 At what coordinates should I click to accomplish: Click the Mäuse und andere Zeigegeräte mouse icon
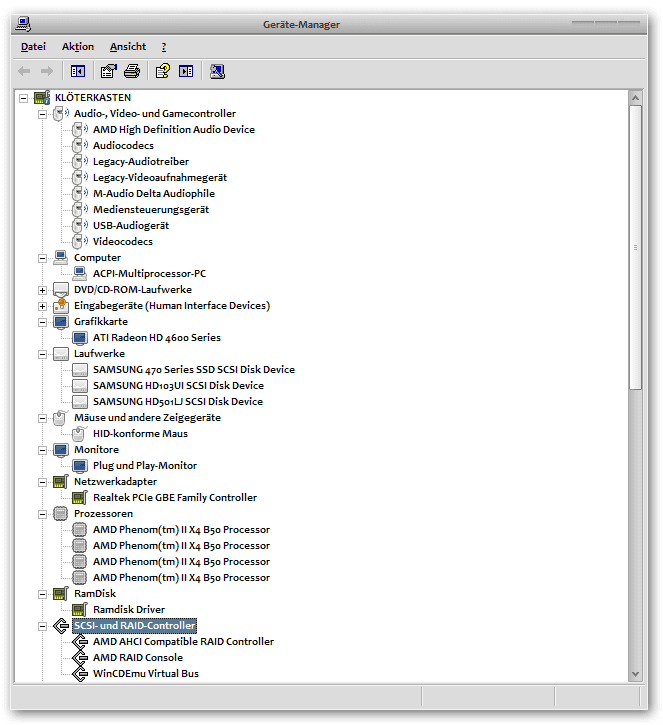click(61, 418)
